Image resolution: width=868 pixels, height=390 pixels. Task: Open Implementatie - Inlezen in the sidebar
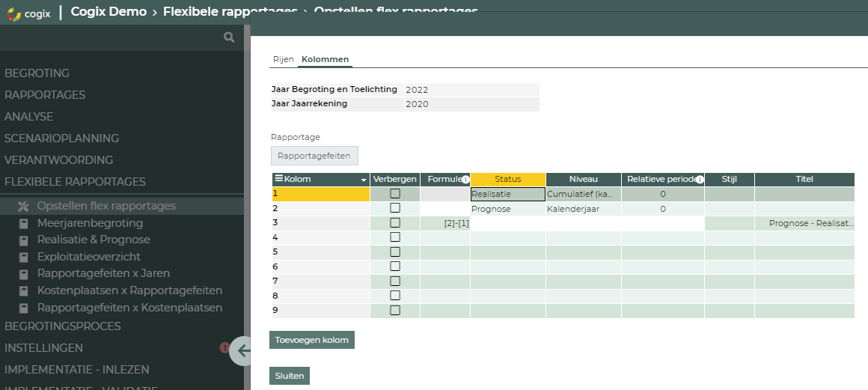tap(77, 370)
